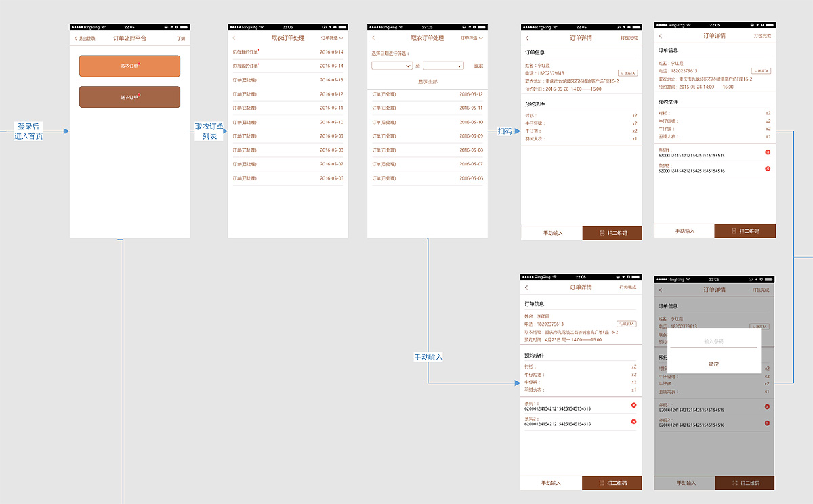Confirm with 确定 in the barcode dialog
The height and width of the screenshot is (504, 813).
point(714,364)
